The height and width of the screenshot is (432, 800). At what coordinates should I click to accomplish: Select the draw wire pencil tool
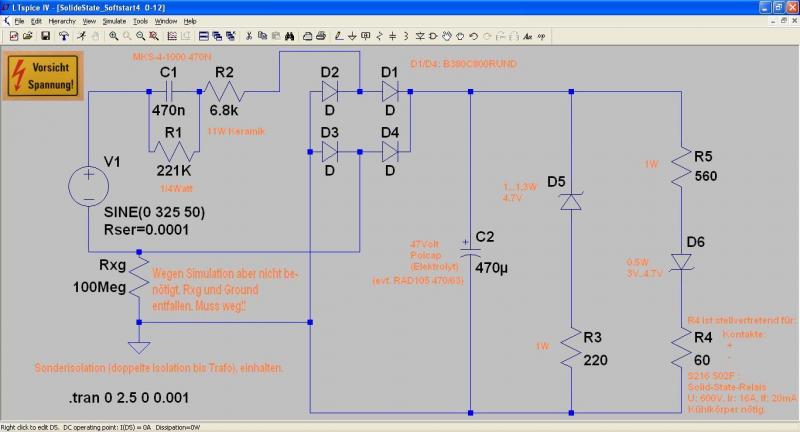pyautogui.click(x=339, y=36)
